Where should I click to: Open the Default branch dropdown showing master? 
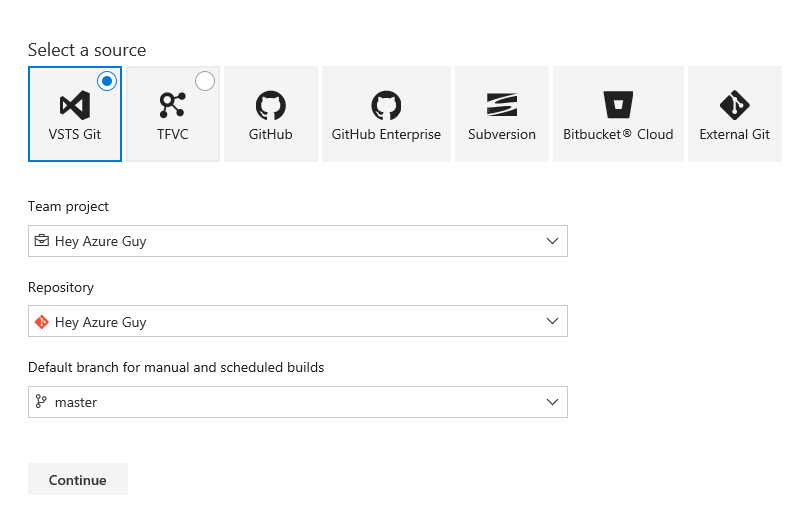pyautogui.click(x=298, y=402)
